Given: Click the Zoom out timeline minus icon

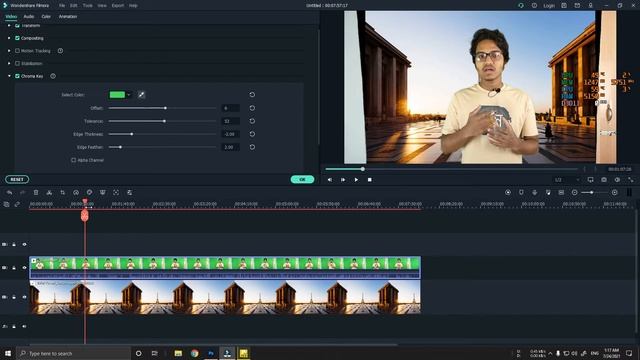Looking at the screenshot, I should [575, 192].
